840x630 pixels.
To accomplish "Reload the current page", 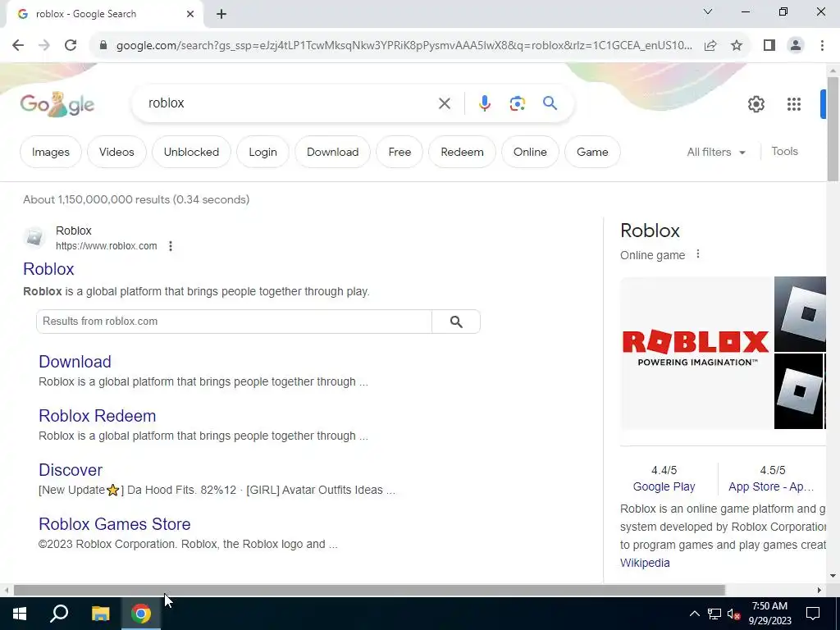I will 71,45.
